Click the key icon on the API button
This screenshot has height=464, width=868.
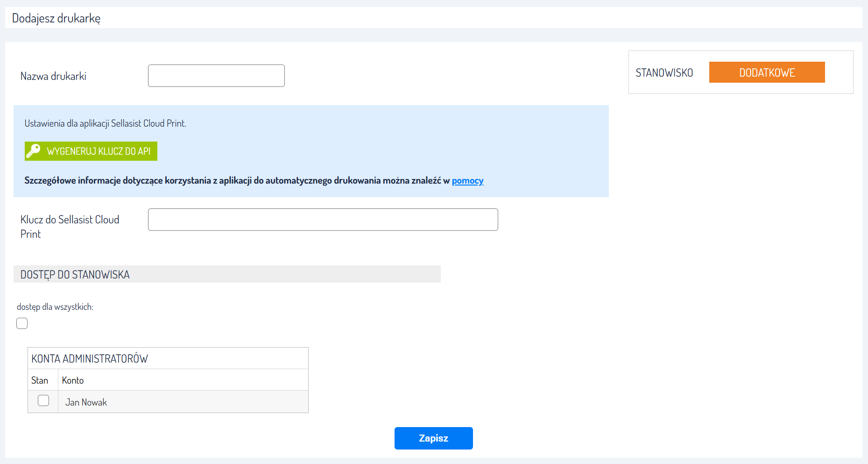coord(33,151)
